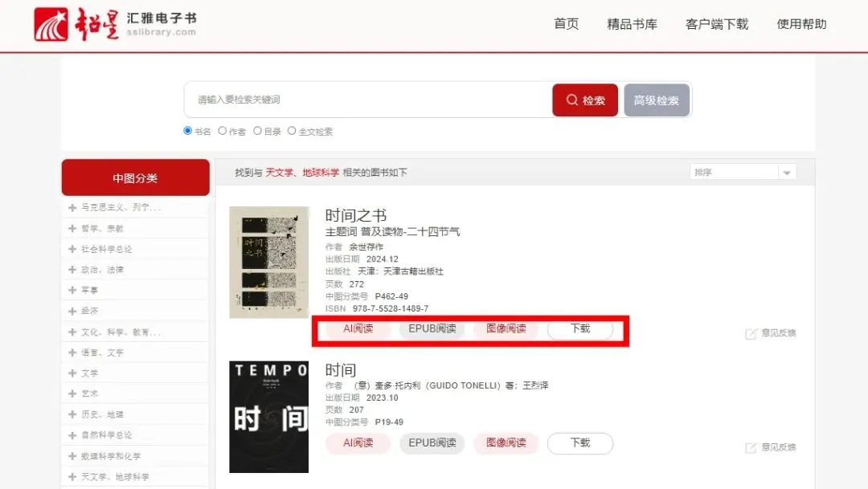
Task: Expand the 哲学、宗教 category plus icon
Action: [x=72, y=229]
